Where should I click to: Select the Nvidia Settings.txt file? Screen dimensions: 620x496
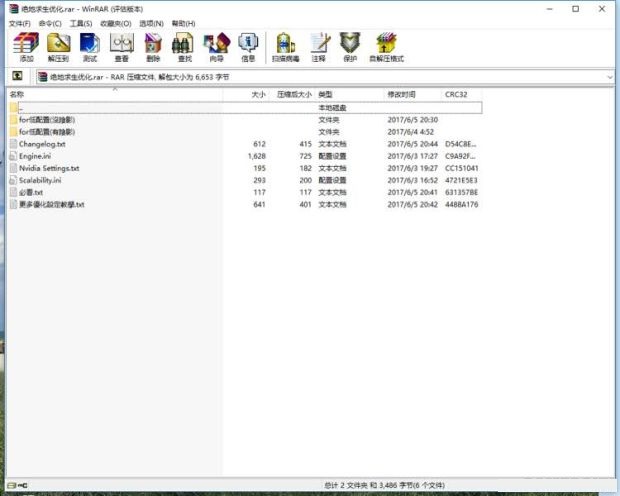(245, 168)
